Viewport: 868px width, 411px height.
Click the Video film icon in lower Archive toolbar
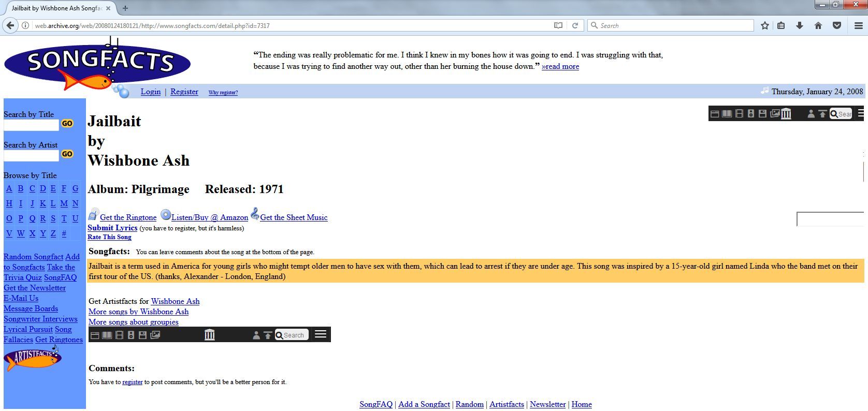120,335
